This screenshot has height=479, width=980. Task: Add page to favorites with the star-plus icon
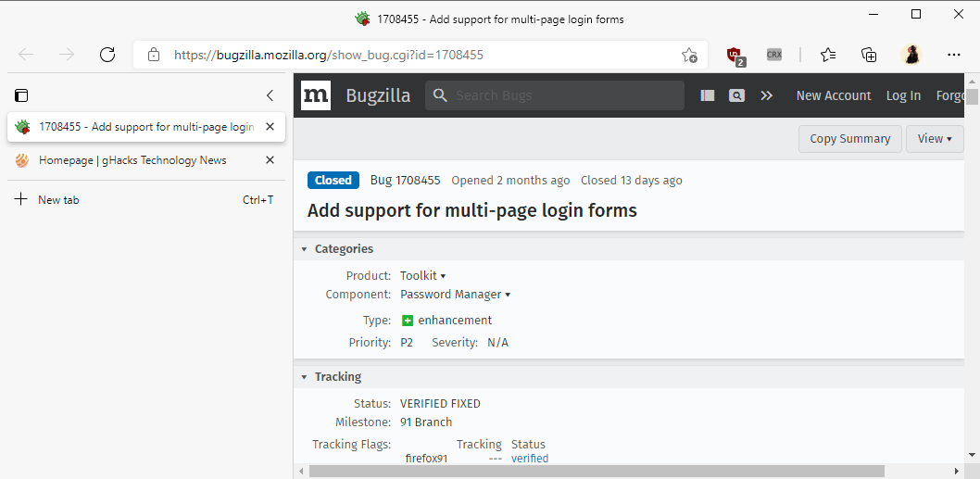click(x=689, y=55)
